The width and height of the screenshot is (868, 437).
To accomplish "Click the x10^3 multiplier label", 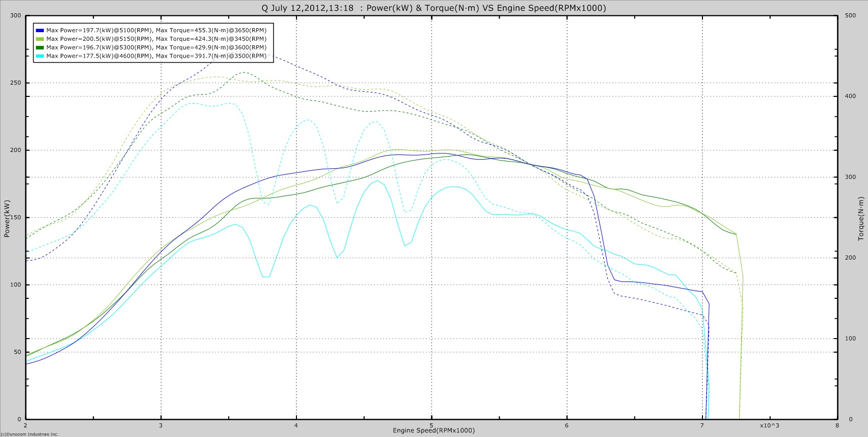I will tap(769, 425).
